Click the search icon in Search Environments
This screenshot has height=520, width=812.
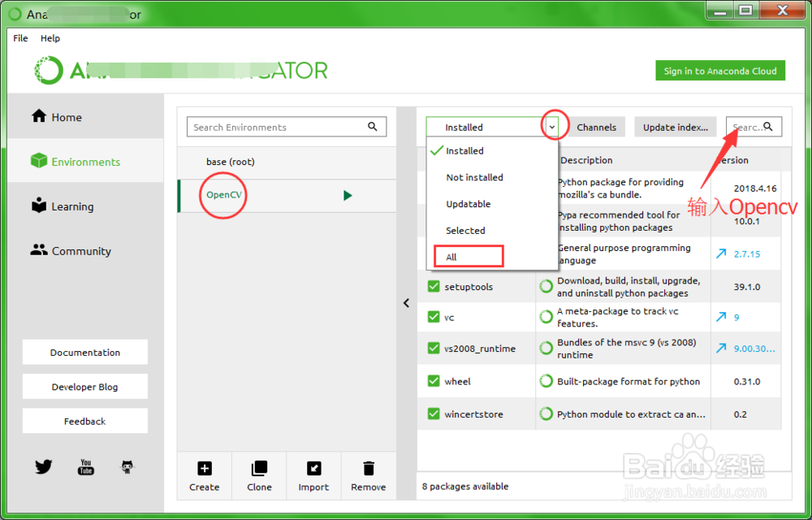(x=373, y=127)
